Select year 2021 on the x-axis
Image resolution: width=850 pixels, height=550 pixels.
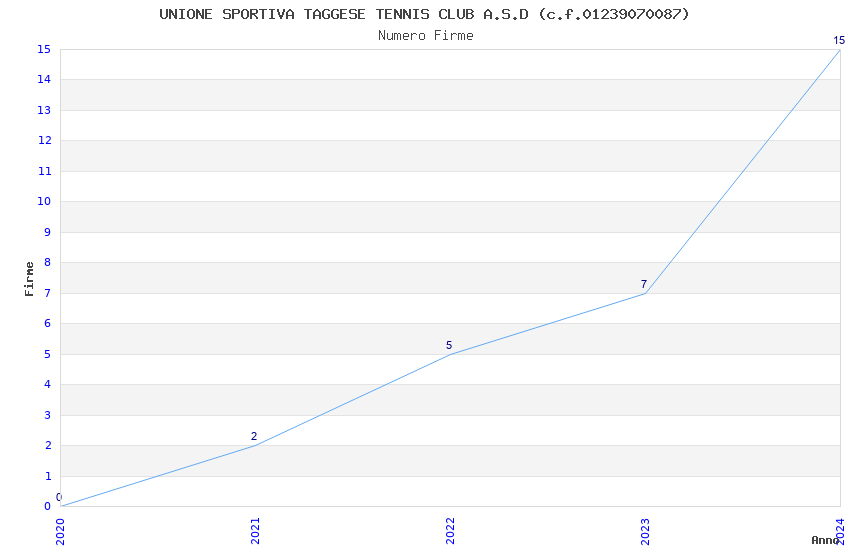pos(255,529)
